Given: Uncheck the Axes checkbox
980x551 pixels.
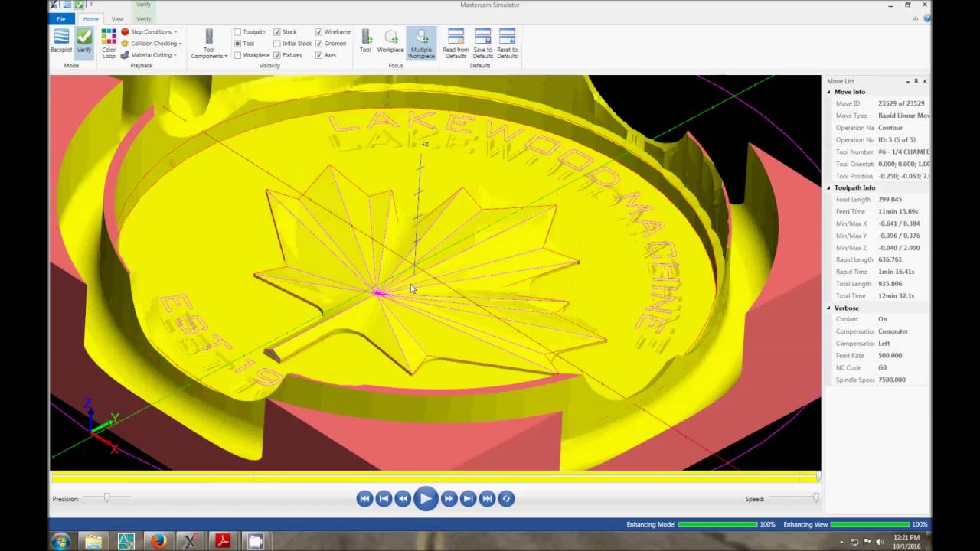Looking at the screenshot, I should [318, 55].
